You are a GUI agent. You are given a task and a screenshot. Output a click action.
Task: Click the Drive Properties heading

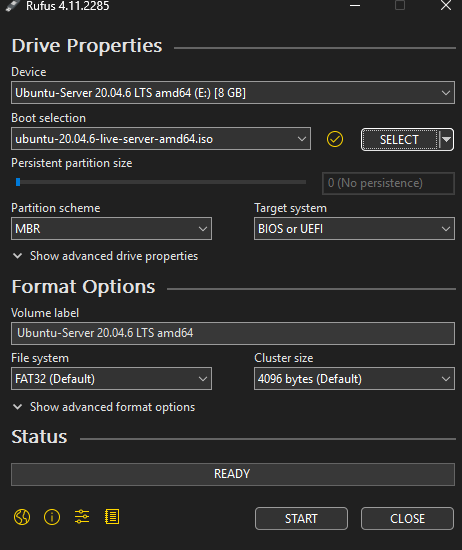tap(87, 46)
